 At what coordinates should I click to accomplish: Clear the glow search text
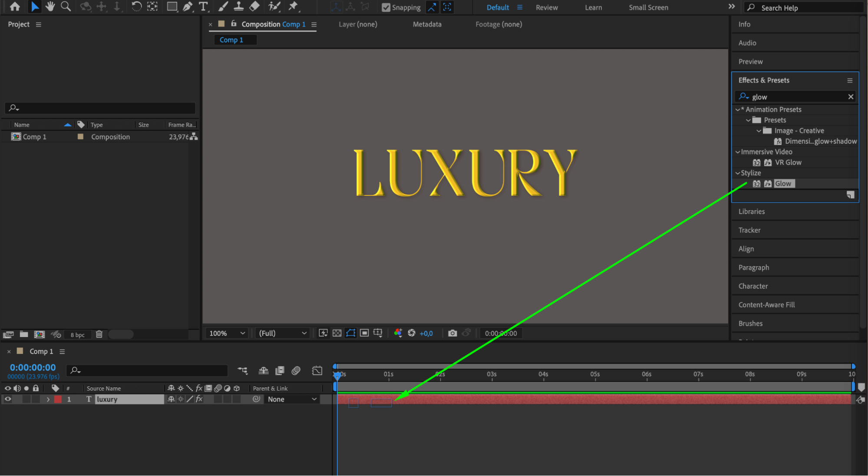click(x=850, y=97)
